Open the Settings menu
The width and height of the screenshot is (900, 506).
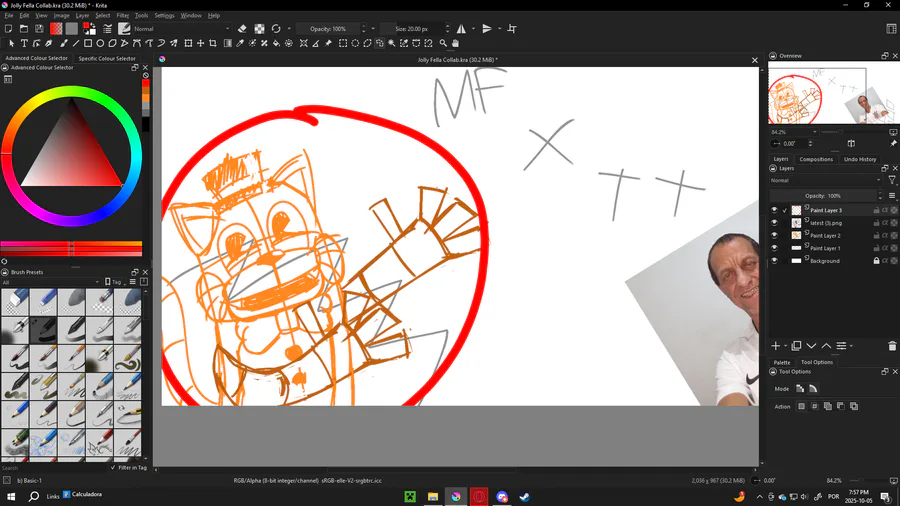tap(164, 15)
